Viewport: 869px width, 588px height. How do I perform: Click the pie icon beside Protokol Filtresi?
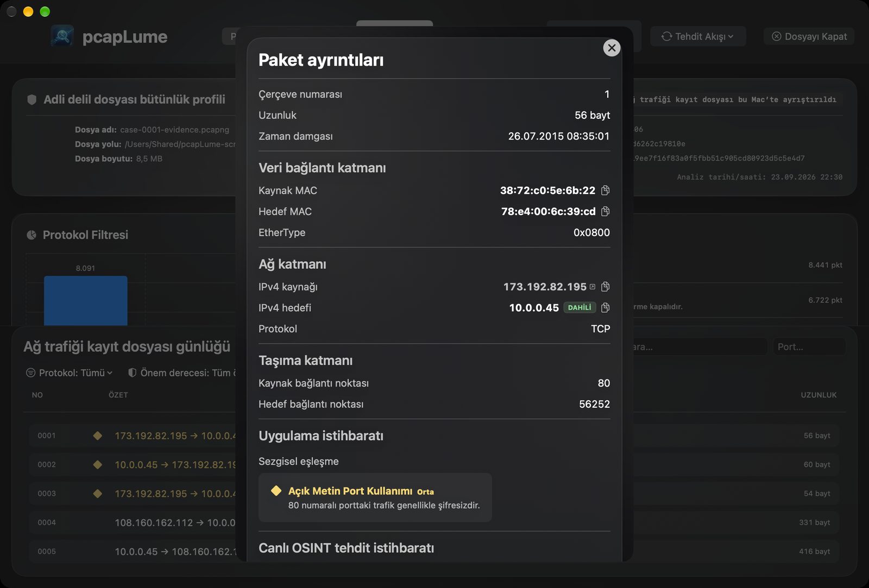point(32,235)
